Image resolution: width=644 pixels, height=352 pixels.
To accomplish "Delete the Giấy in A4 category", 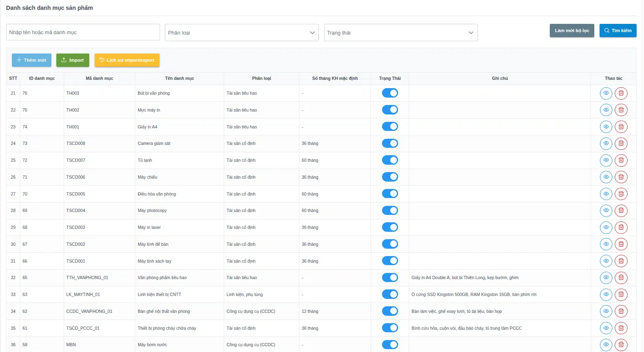I will 621,127.
